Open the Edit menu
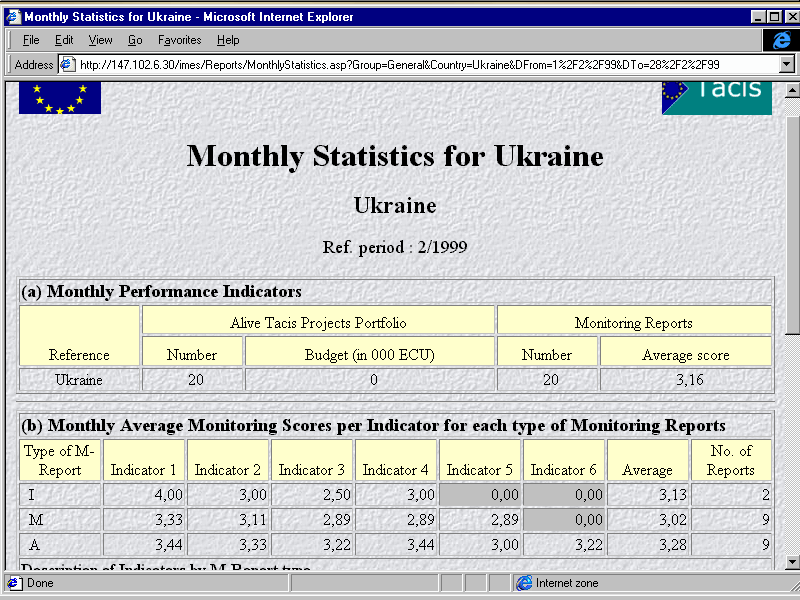Image resolution: width=800 pixels, height=600 pixels. pyautogui.click(x=64, y=40)
